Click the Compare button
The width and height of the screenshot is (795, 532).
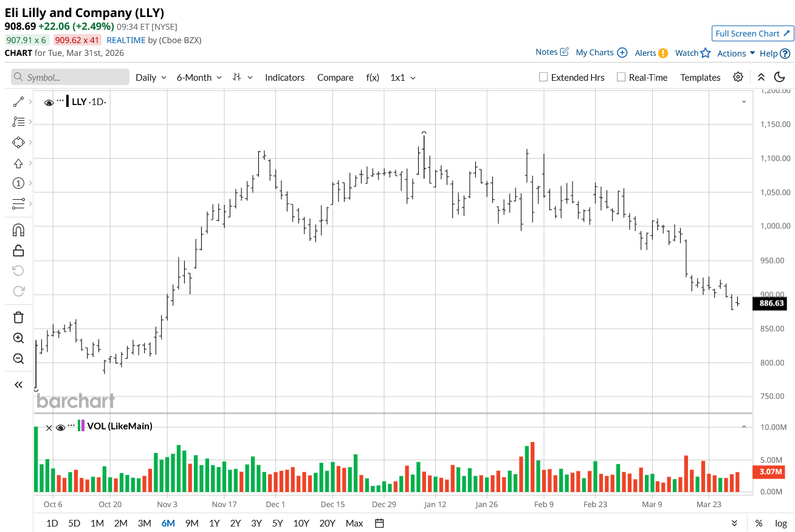coord(335,78)
